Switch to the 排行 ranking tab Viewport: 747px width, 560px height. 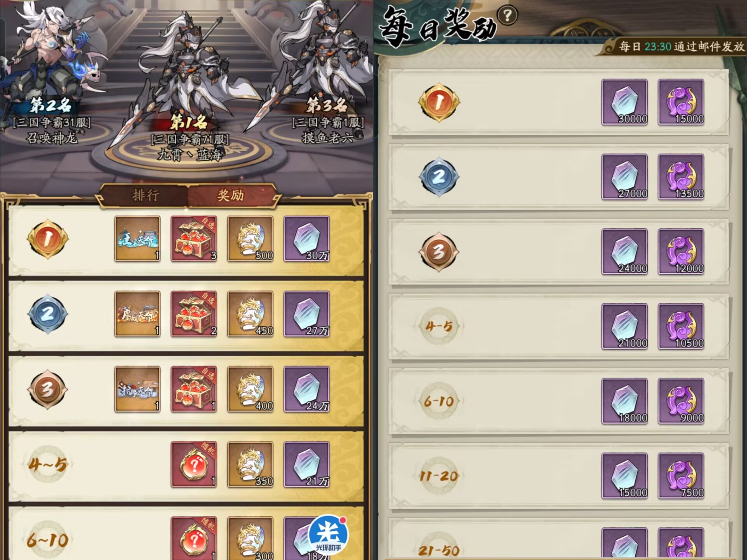[146, 195]
